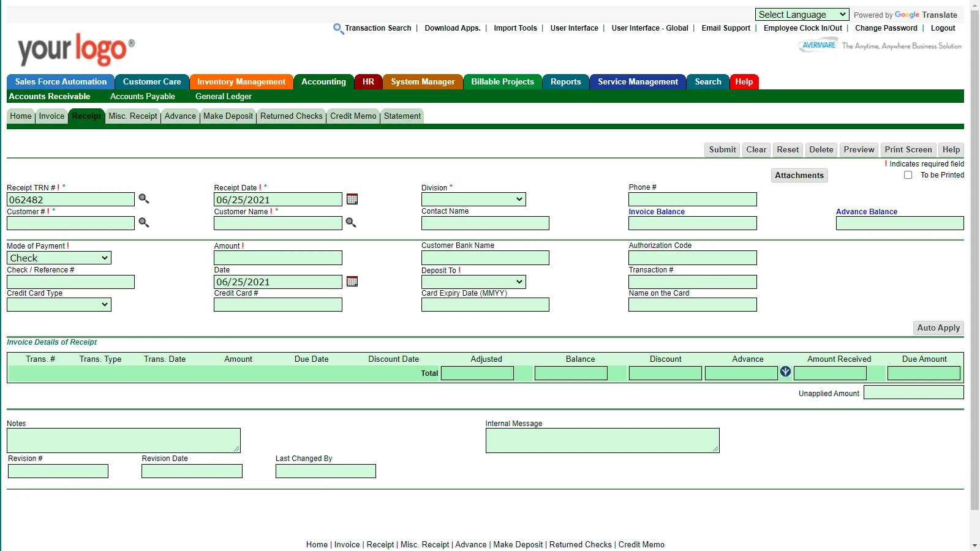Click the Auto Apply button

point(938,328)
